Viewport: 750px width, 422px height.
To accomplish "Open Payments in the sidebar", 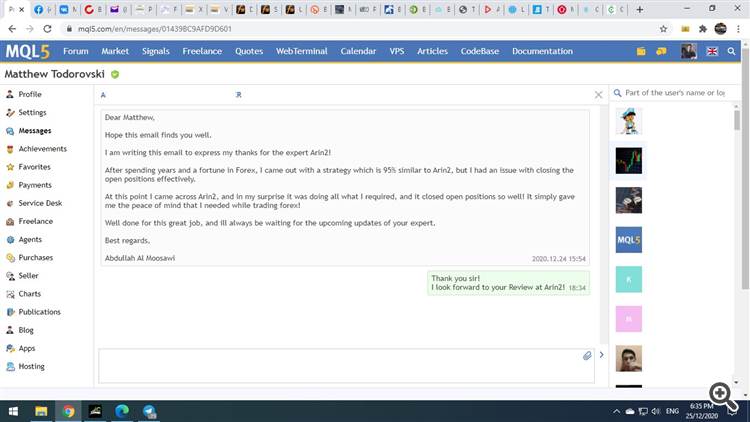I will tap(29, 185).
